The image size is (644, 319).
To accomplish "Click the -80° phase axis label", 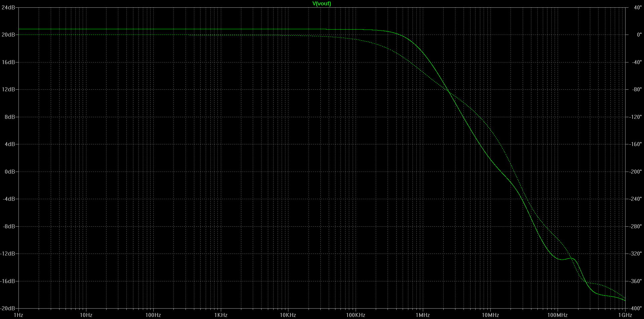I will click(637, 90).
